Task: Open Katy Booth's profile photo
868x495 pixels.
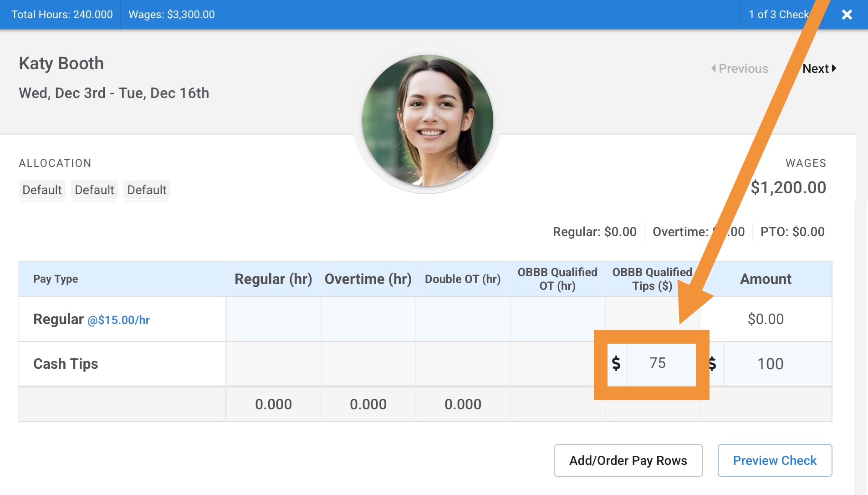Action: (x=427, y=121)
